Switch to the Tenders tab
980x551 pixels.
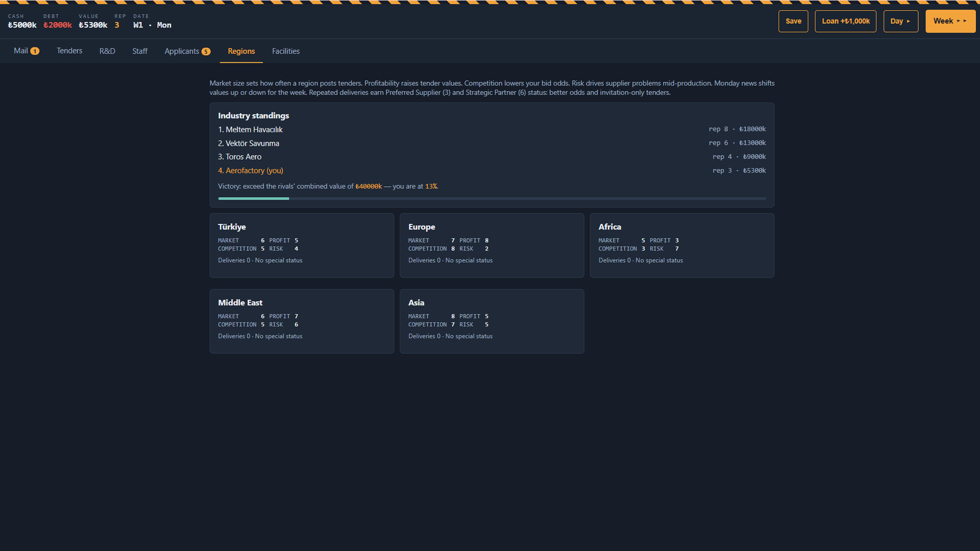[69, 51]
